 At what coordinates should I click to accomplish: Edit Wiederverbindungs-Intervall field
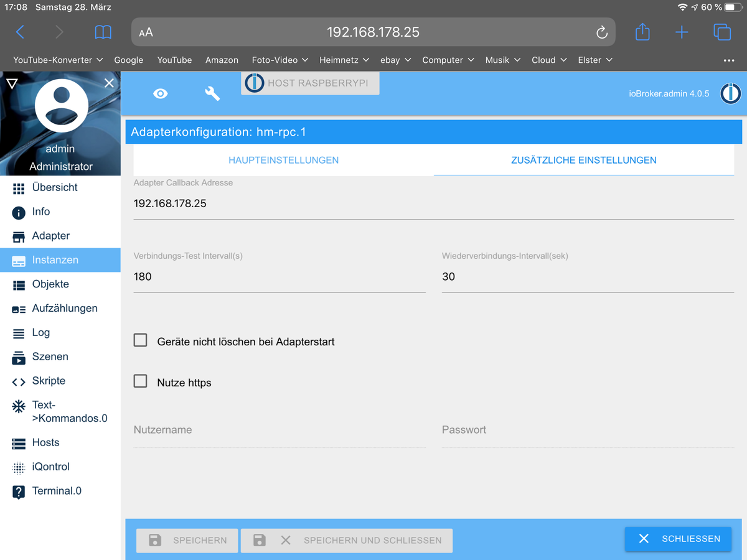pyautogui.click(x=588, y=277)
